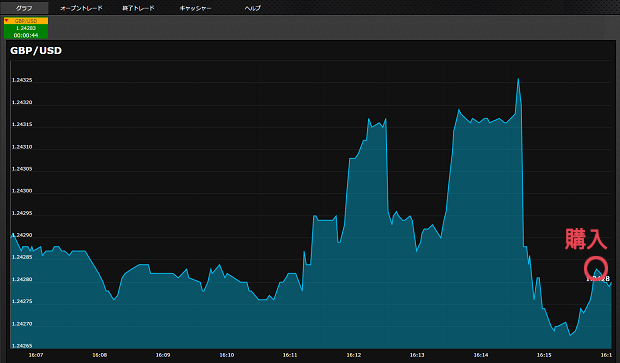Click the 16:15 time axis label
The height and width of the screenshot is (363, 620).
coord(544,355)
